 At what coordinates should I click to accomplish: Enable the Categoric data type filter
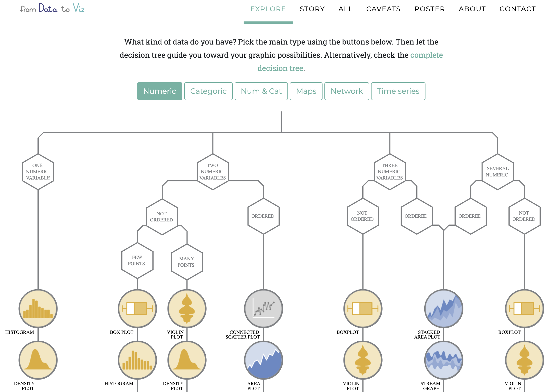[208, 91]
